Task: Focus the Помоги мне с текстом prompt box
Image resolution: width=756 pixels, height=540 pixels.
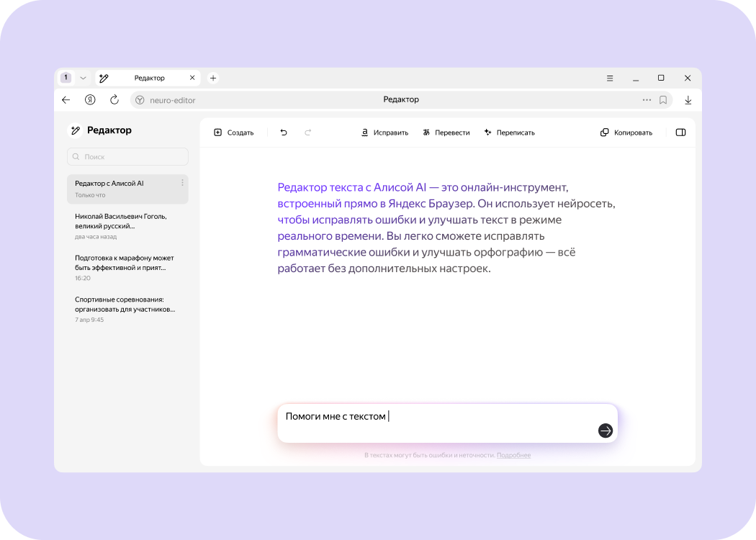Action: 447,423
